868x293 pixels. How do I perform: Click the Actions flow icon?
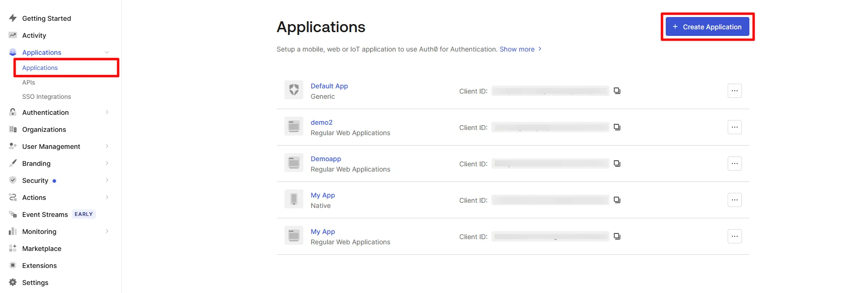point(13,197)
